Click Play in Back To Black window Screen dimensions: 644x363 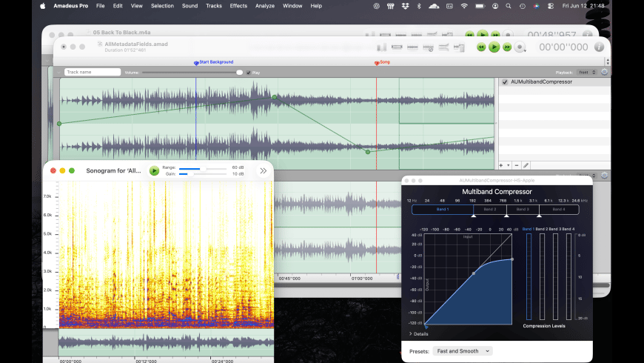click(483, 34)
